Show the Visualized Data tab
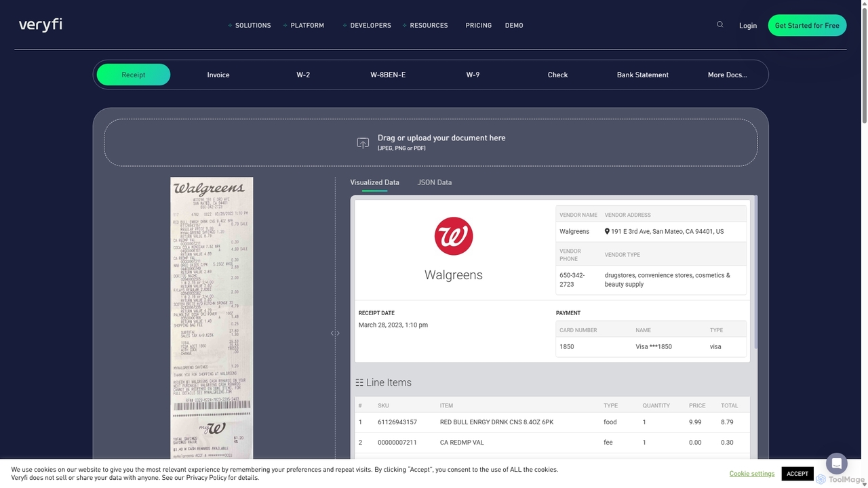Screen dimensions: 868x488 (374, 182)
